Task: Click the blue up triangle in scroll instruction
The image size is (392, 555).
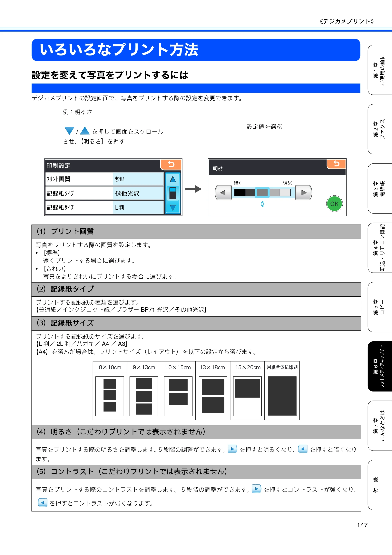Action: coord(85,131)
